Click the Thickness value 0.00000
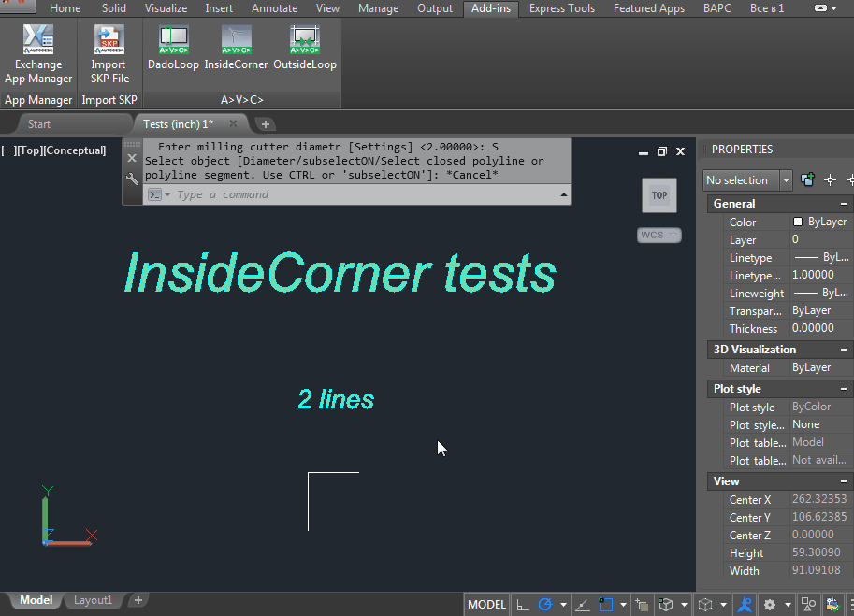 click(x=820, y=328)
